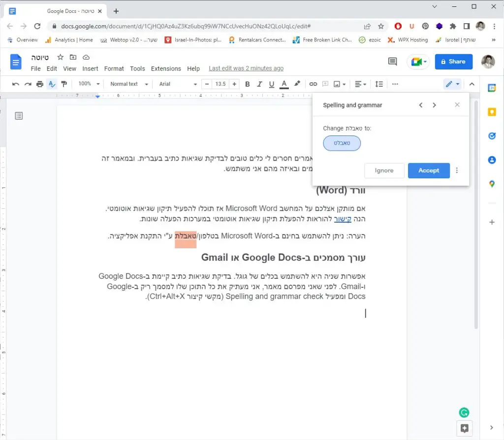
Task: Click the font size field showing 13.5
Action: [220, 84]
